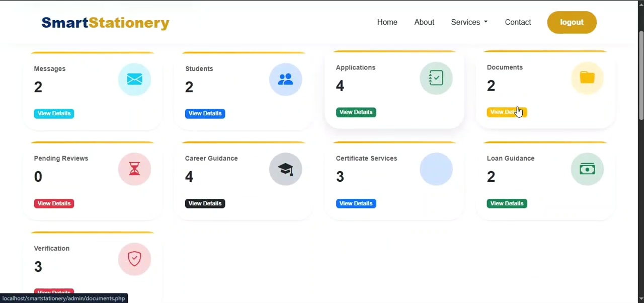Image resolution: width=644 pixels, height=303 pixels.
Task: Click the SmartStationery logo
Action: click(105, 23)
